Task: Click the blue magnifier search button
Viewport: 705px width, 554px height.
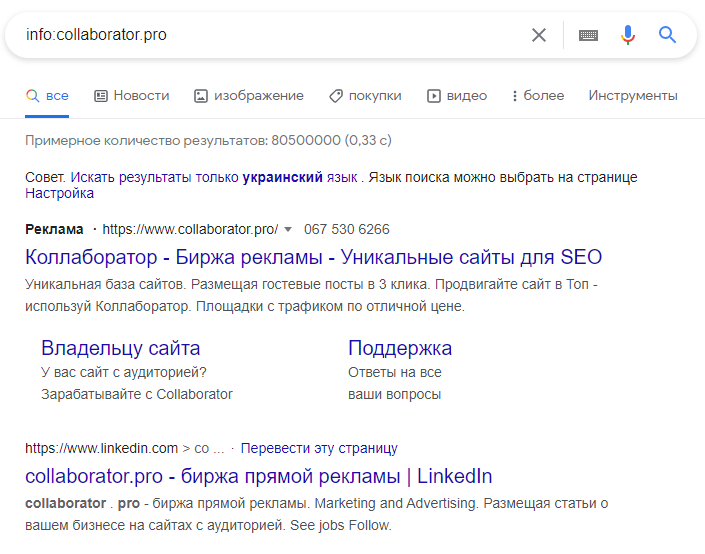Action: (668, 35)
